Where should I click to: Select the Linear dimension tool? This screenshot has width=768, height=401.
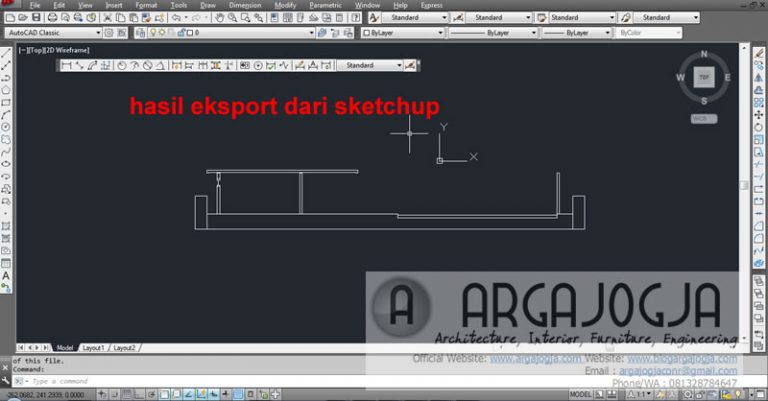(x=67, y=65)
